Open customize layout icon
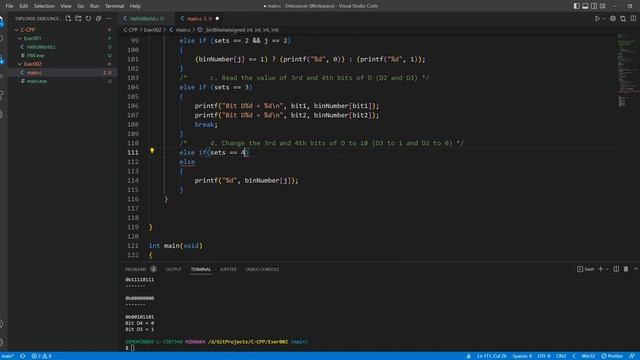This screenshot has height=360, width=640. click(602, 6)
